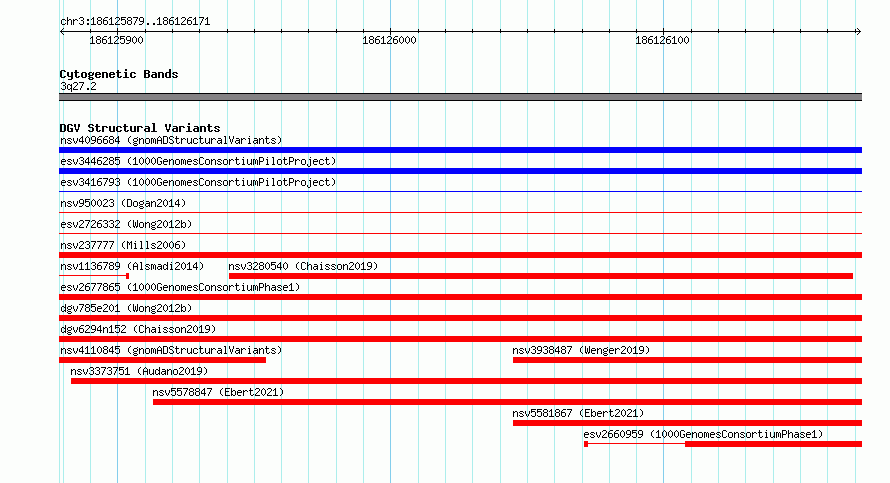Select the red bar under nsv237777
Image resolution: width=890 pixels, height=483 pixels.
[x=460, y=255]
